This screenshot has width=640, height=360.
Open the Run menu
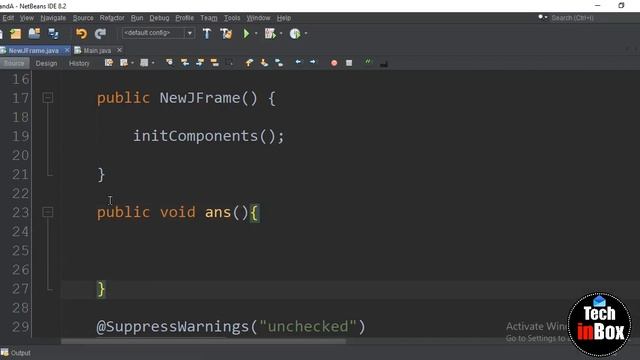click(137, 18)
